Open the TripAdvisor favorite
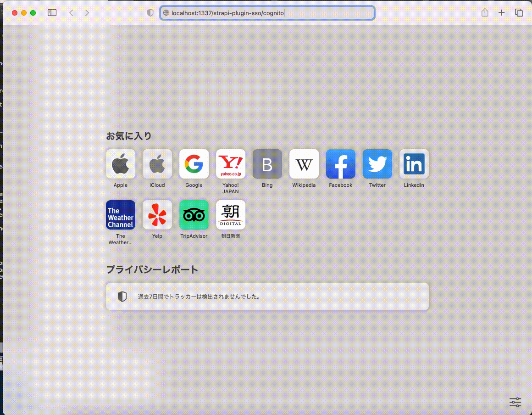 pyautogui.click(x=194, y=215)
